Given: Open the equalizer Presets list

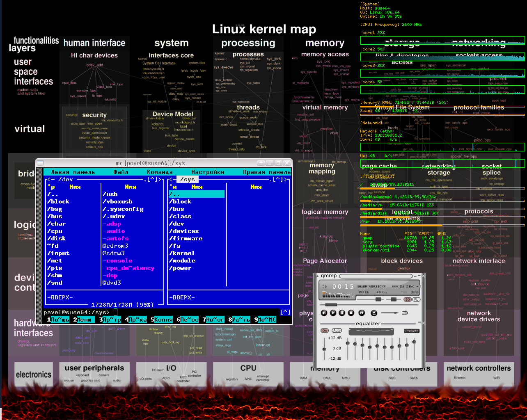Looking at the screenshot, I should pos(412,331).
